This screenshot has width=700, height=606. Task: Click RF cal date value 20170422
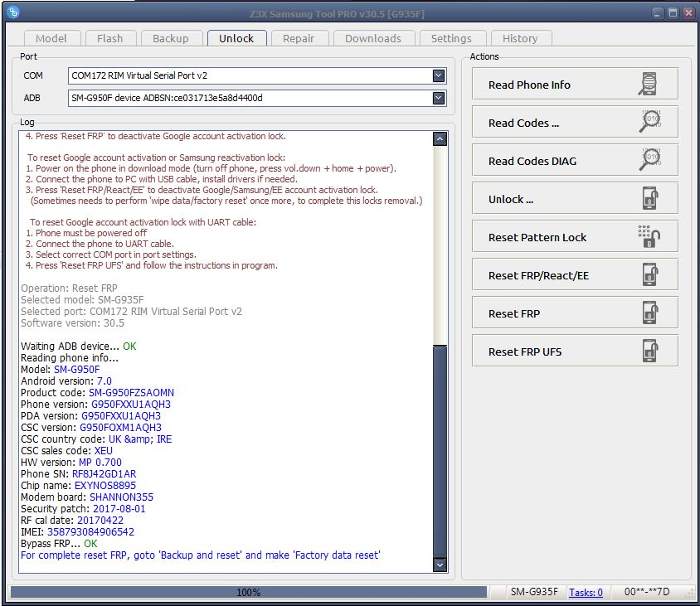pyautogui.click(x=100, y=521)
